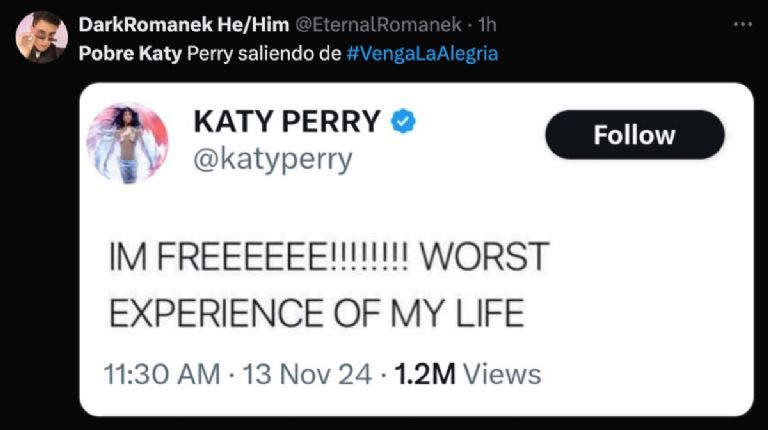
Task: Click the word 'Views' in the screenshot
Action: pos(502,374)
